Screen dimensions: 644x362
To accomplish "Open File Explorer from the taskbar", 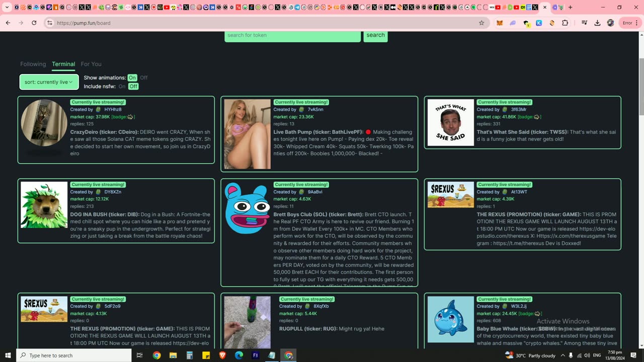I will (x=173, y=355).
